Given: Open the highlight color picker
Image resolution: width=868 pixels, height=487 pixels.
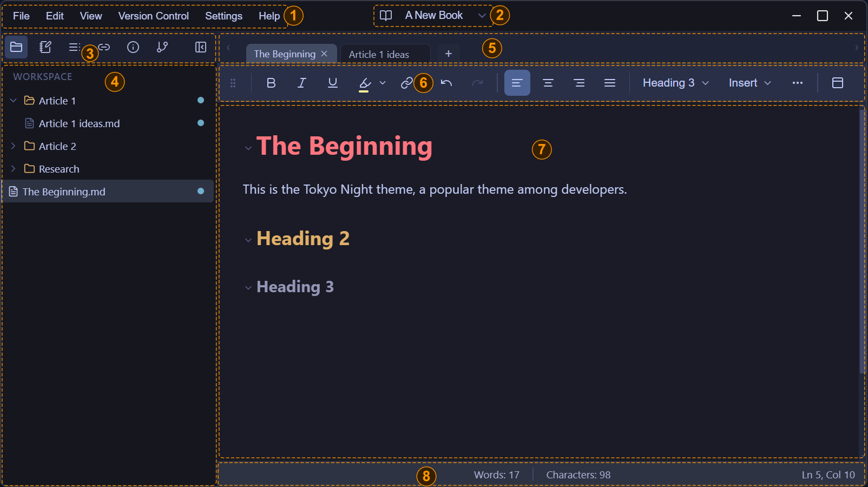Looking at the screenshot, I should pyautogui.click(x=383, y=83).
